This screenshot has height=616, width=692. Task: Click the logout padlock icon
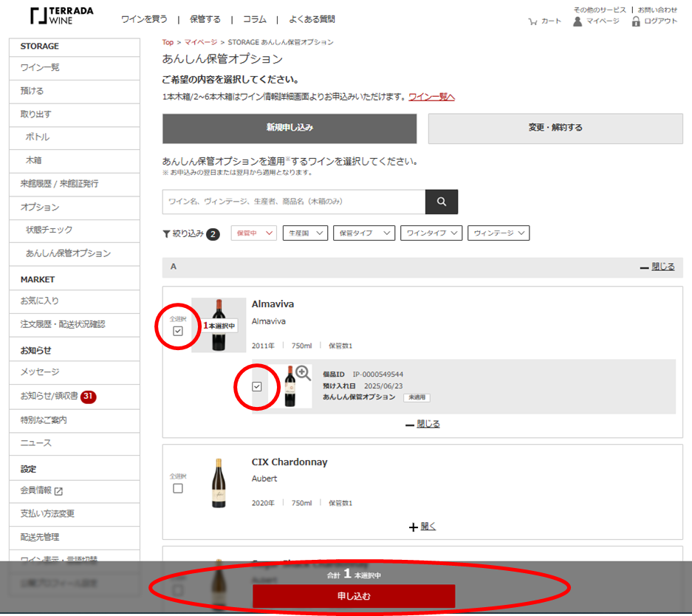click(x=636, y=21)
